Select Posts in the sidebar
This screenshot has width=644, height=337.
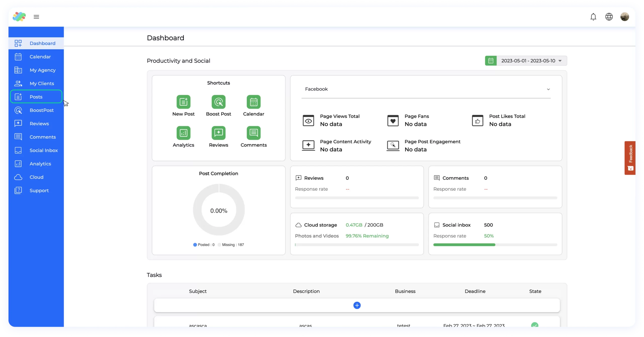click(x=36, y=97)
